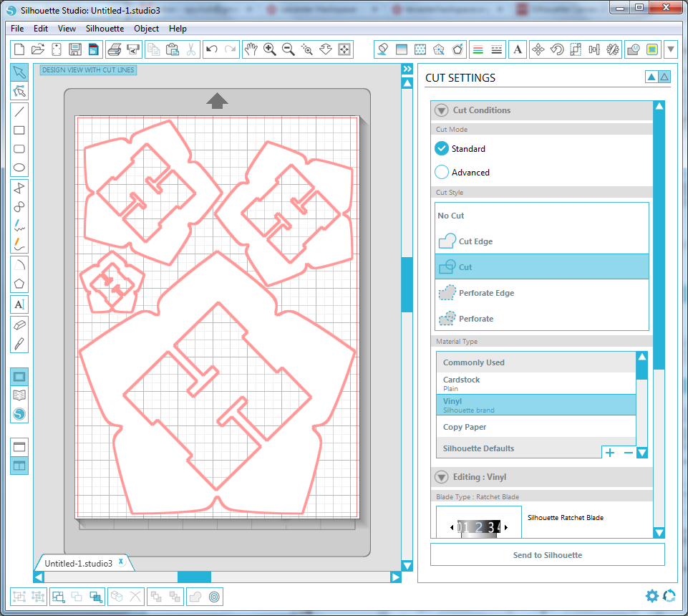Choose the Perforate style option
The height and width of the screenshot is (616, 688).
coord(542,318)
